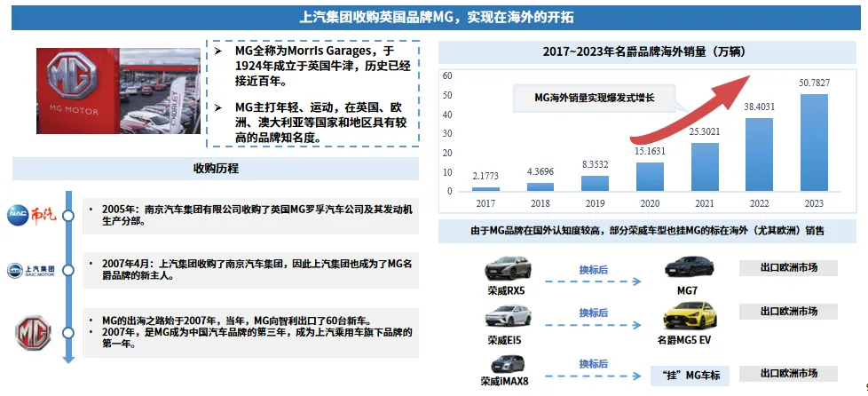Click the SAIC Motor 上汽集团 logo
Image resolution: width=868 pixels, height=396 pixels.
31,270
